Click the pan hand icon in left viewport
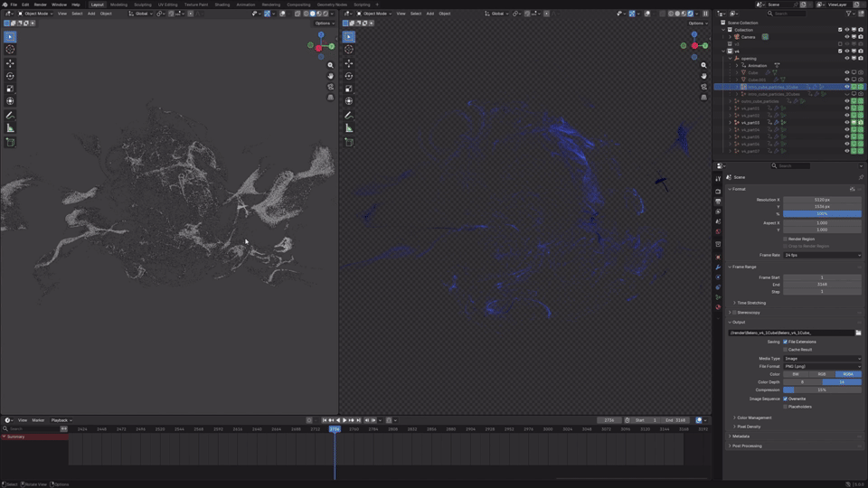The width and height of the screenshot is (868, 488). tap(331, 76)
